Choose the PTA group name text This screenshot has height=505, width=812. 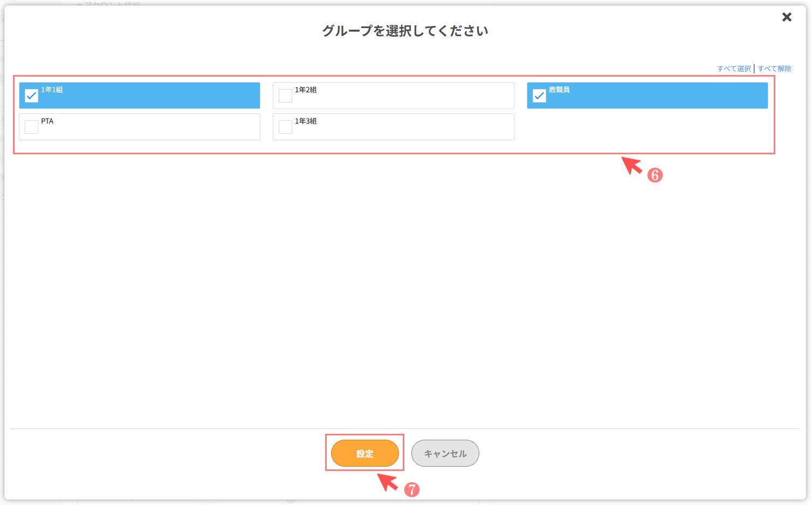click(x=47, y=121)
